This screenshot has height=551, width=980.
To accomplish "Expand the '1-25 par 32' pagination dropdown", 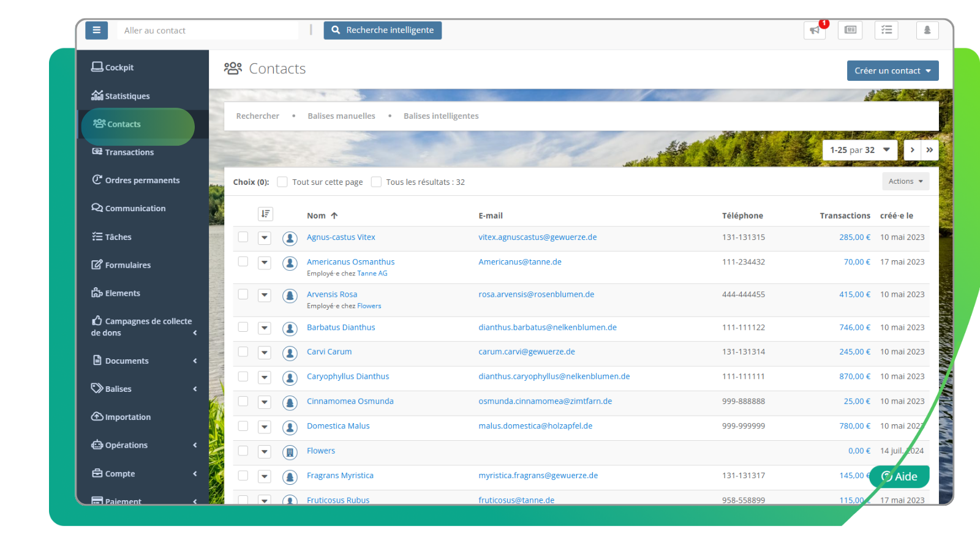I will pyautogui.click(x=859, y=150).
